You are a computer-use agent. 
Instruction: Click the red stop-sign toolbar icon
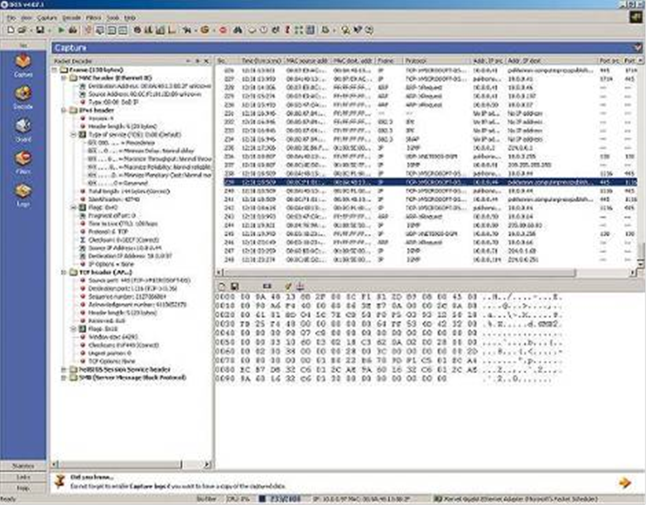click(223, 30)
